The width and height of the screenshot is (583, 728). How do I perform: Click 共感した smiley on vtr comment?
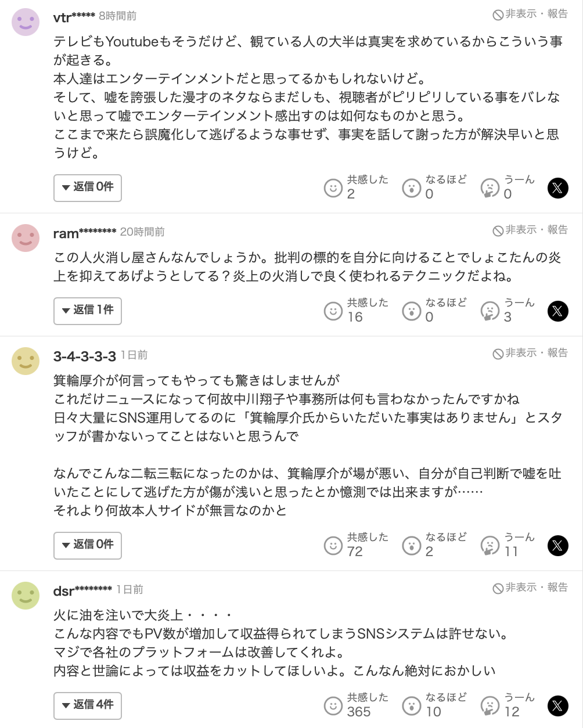(333, 188)
